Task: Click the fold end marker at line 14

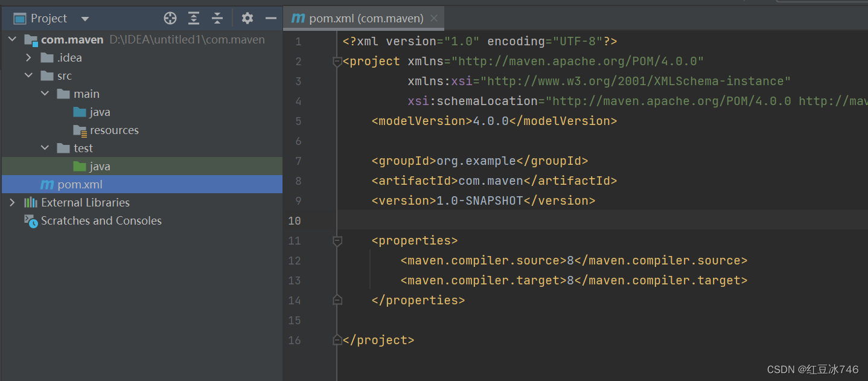Action: click(337, 300)
